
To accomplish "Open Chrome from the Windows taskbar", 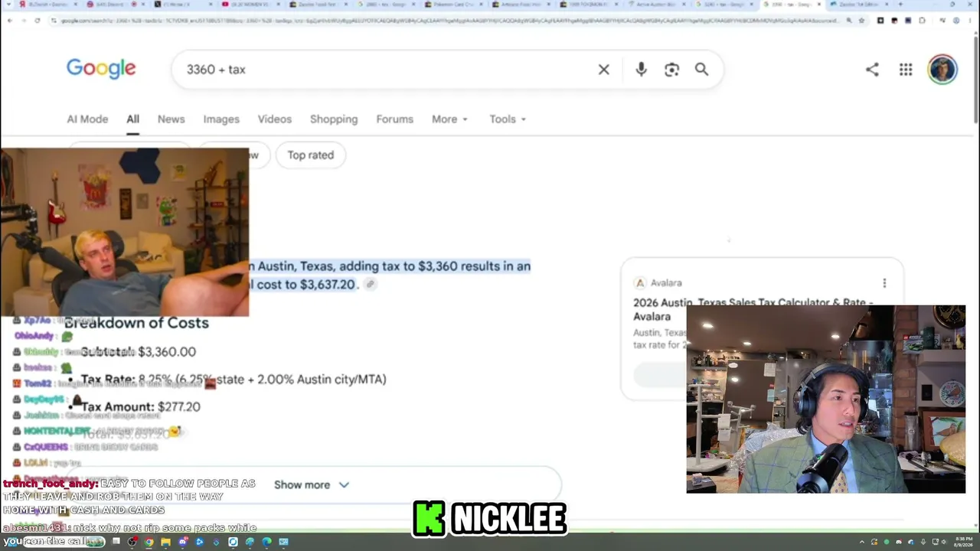I will 149,542.
